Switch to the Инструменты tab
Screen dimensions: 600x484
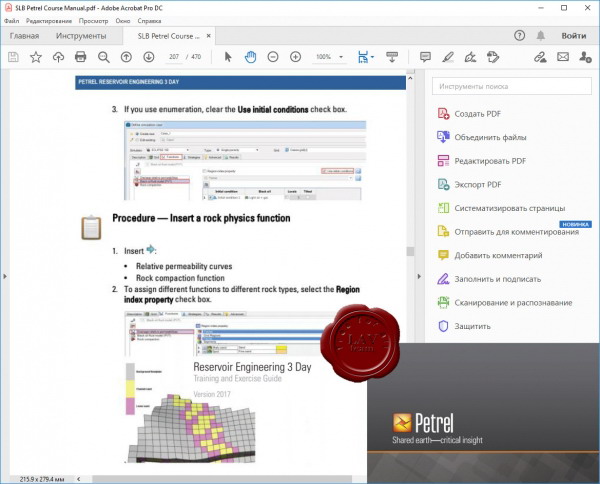point(81,36)
